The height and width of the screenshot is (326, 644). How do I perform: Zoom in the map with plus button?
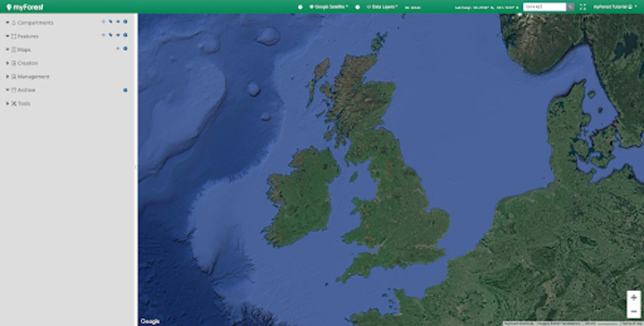click(x=634, y=297)
